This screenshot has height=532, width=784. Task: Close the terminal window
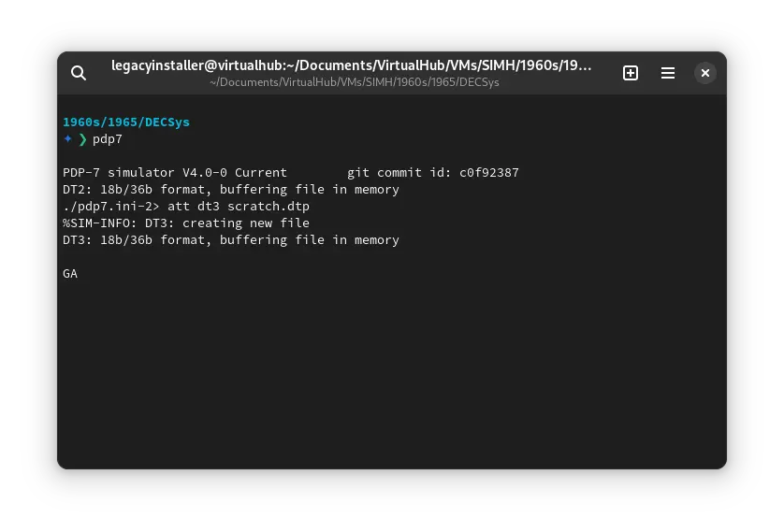point(705,73)
